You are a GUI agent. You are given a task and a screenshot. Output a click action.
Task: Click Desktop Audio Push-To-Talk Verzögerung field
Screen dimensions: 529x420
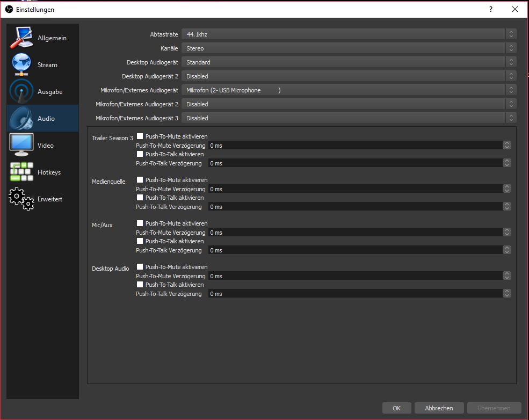(x=354, y=294)
